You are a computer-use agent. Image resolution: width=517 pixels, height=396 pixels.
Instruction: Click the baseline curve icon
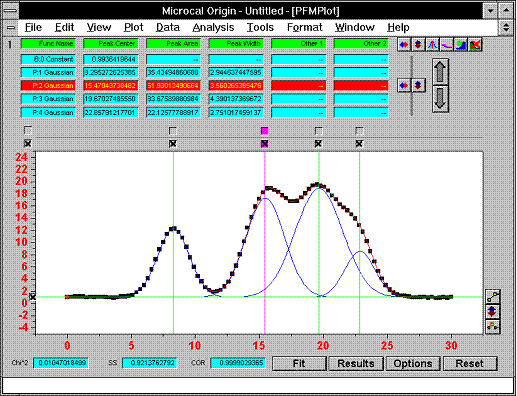pos(447,44)
